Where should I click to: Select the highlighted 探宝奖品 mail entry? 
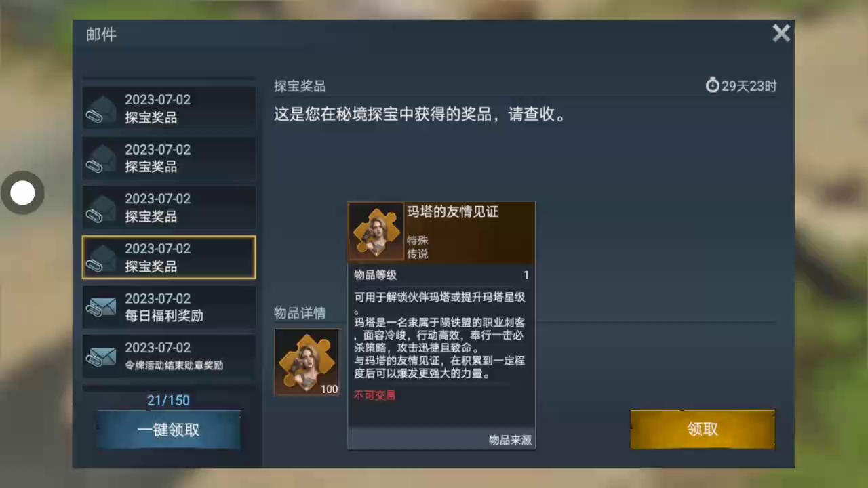[169, 257]
